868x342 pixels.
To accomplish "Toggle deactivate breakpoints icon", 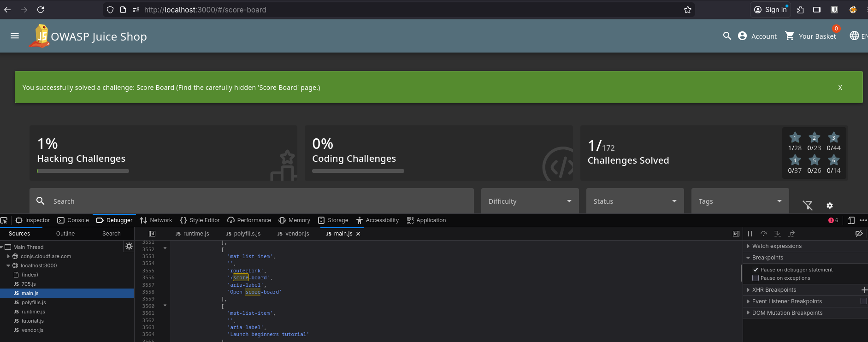I will tap(859, 234).
